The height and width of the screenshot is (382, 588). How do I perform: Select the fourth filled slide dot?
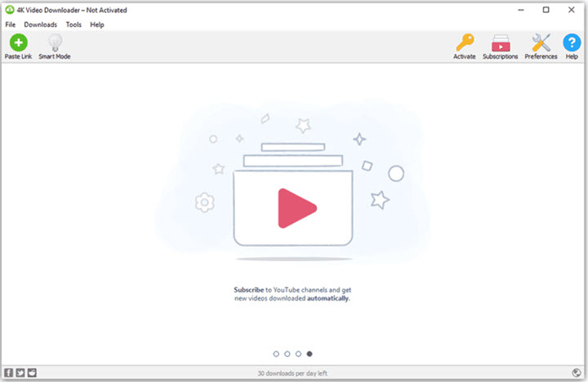point(310,354)
